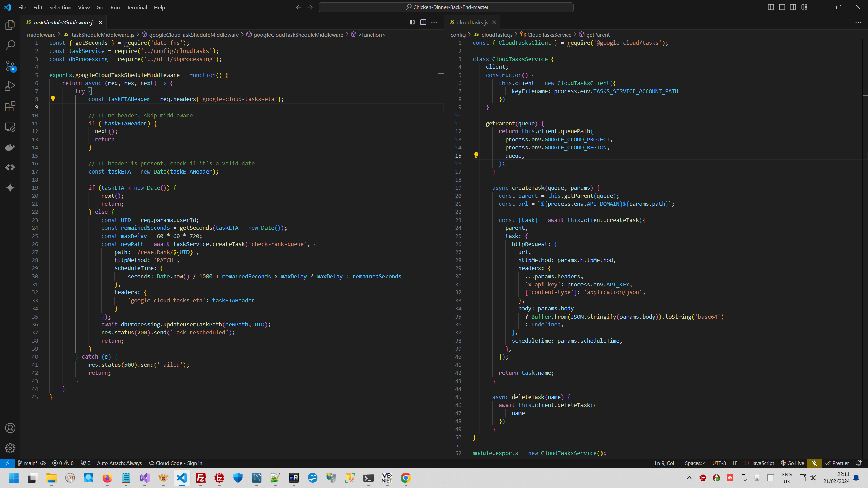This screenshot has width=868, height=488.
Task: Click the command center search box
Action: (446, 7)
